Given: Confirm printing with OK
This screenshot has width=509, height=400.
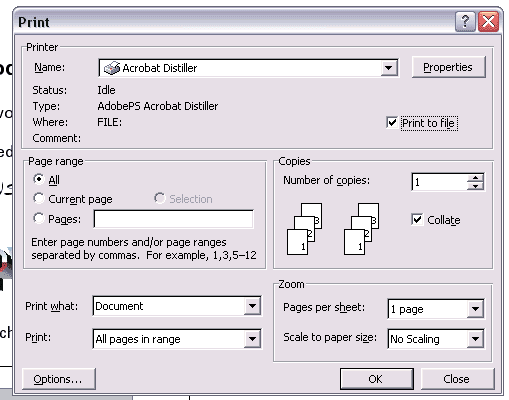Looking at the screenshot, I should click(x=377, y=379).
